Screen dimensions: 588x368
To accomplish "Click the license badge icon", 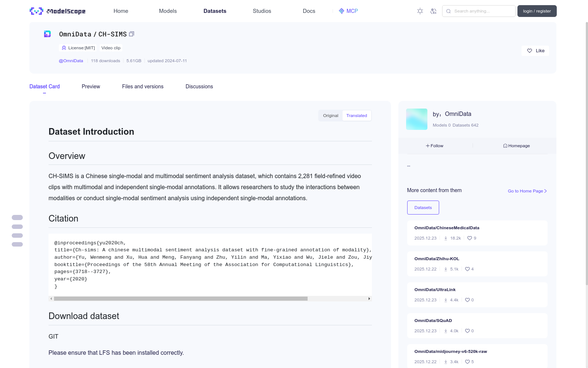I will pyautogui.click(x=64, y=48).
